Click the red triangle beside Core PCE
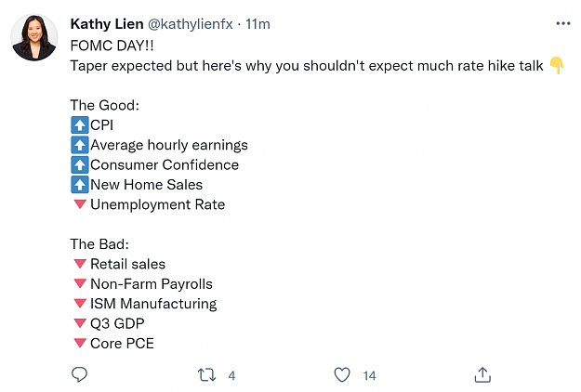 (80, 343)
